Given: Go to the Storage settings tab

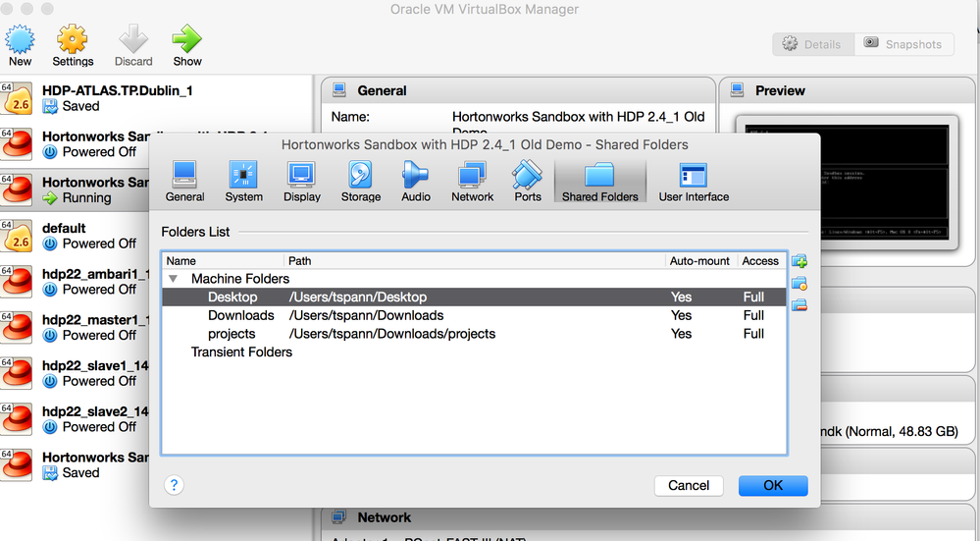Looking at the screenshot, I should click(361, 182).
